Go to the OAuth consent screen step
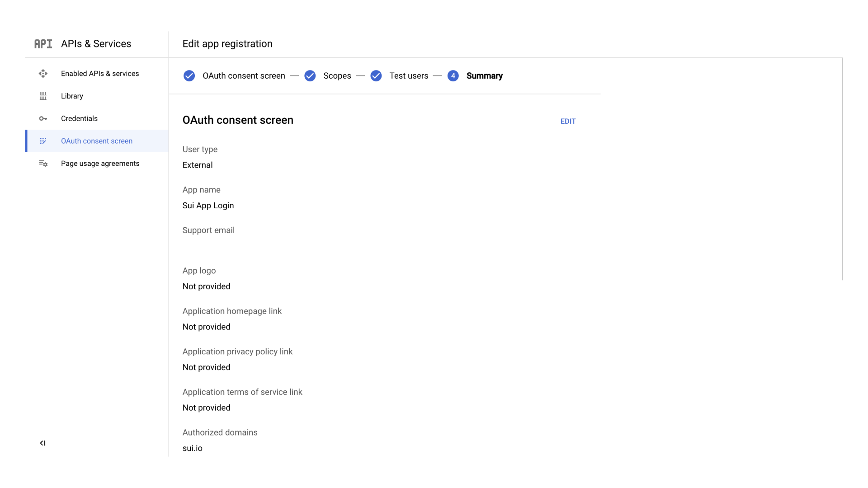868x488 pixels. (244, 76)
